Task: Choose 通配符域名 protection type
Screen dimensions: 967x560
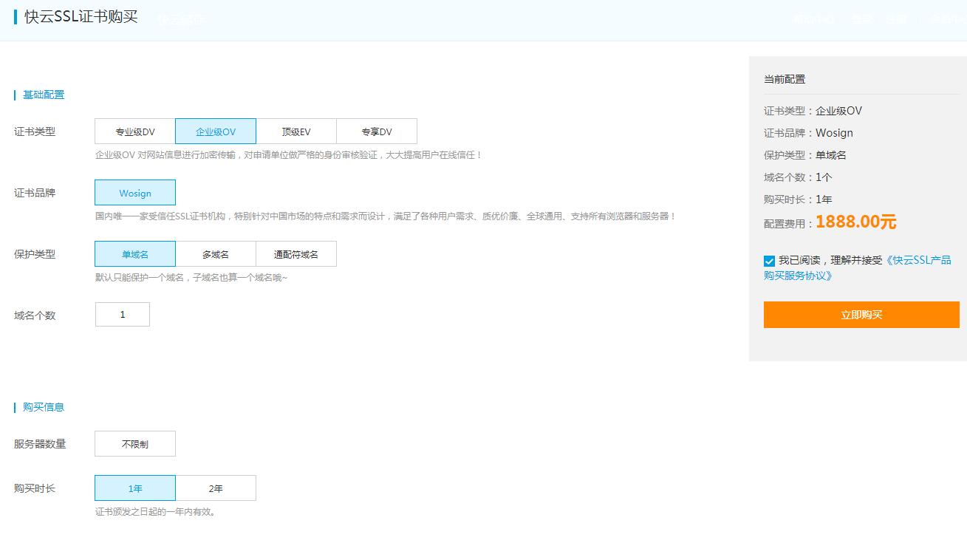Action: tap(295, 253)
